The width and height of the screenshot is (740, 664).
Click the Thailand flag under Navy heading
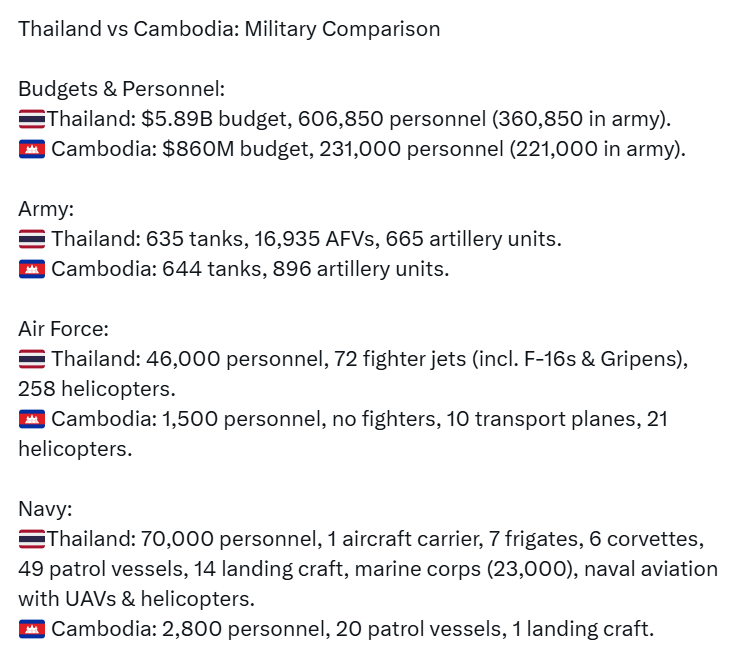[32, 539]
